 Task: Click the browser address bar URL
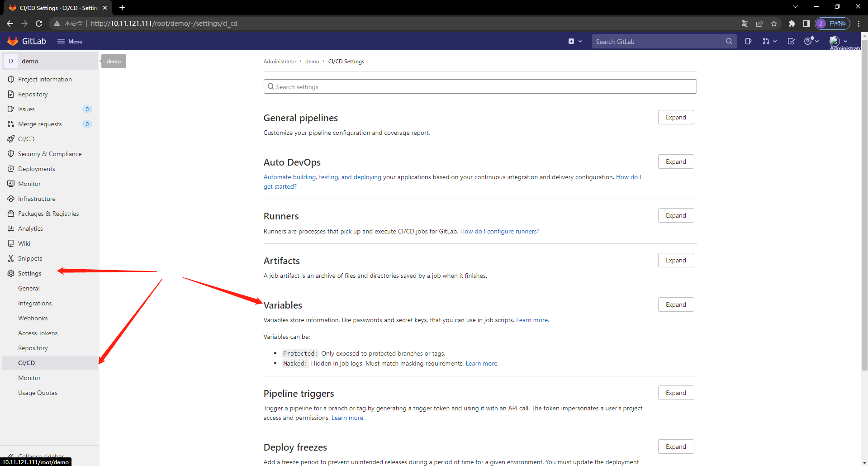click(x=164, y=24)
